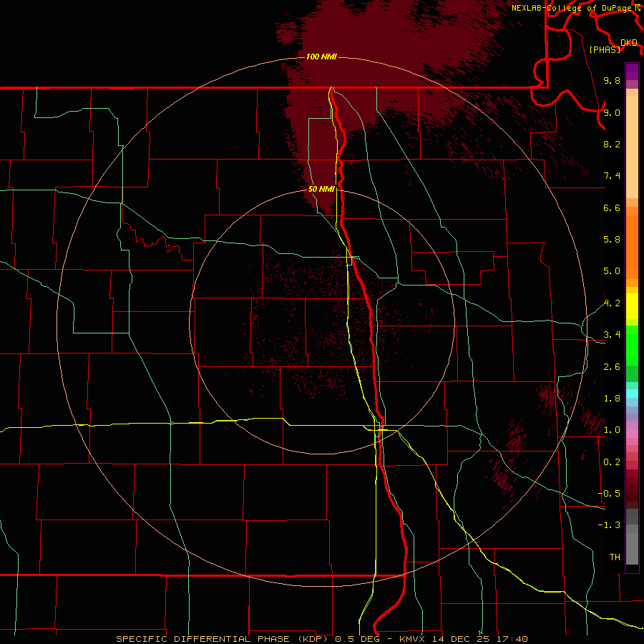Screen dimensions: 644x644
Task: Click the 1.0 value on the color scale
Action: click(x=612, y=430)
